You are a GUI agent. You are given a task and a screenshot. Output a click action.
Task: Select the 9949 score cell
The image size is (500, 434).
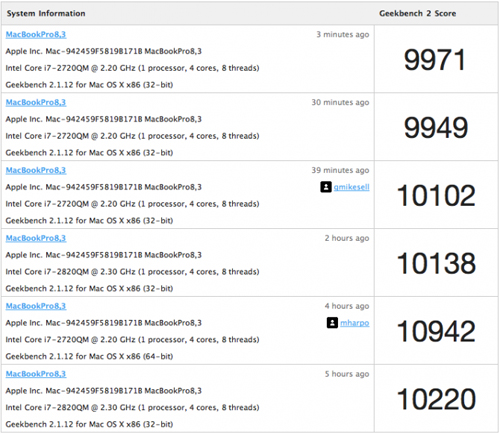pyautogui.click(x=436, y=127)
